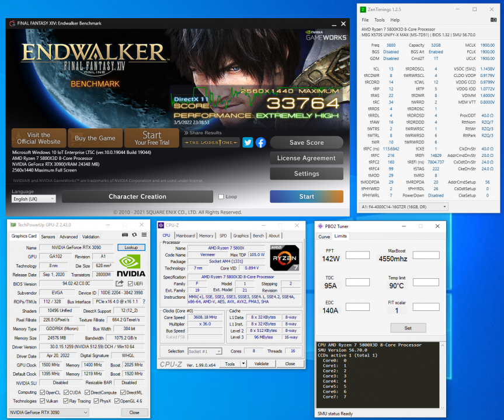Image resolution: width=504 pixels, height=420 pixels.
Task: Click the ZenTimings icon in its title bar
Action: pos(362,9)
